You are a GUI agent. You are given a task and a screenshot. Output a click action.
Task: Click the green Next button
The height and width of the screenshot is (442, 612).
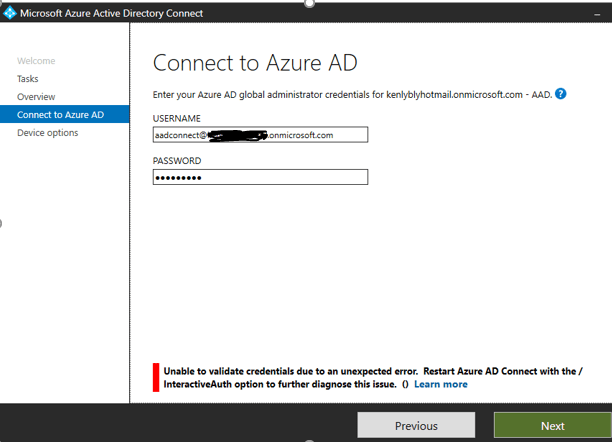tap(552, 425)
